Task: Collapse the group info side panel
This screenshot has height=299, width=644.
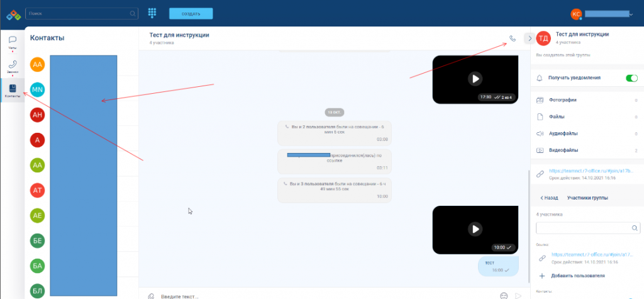Action: (530, 38)
